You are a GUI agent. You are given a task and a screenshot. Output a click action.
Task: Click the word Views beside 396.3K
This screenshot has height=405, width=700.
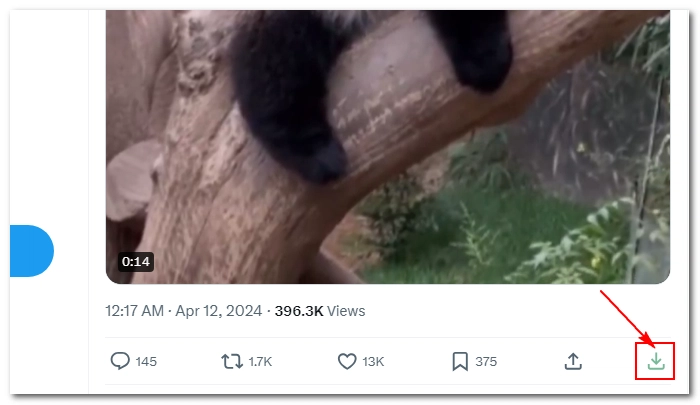pos(346,311)
